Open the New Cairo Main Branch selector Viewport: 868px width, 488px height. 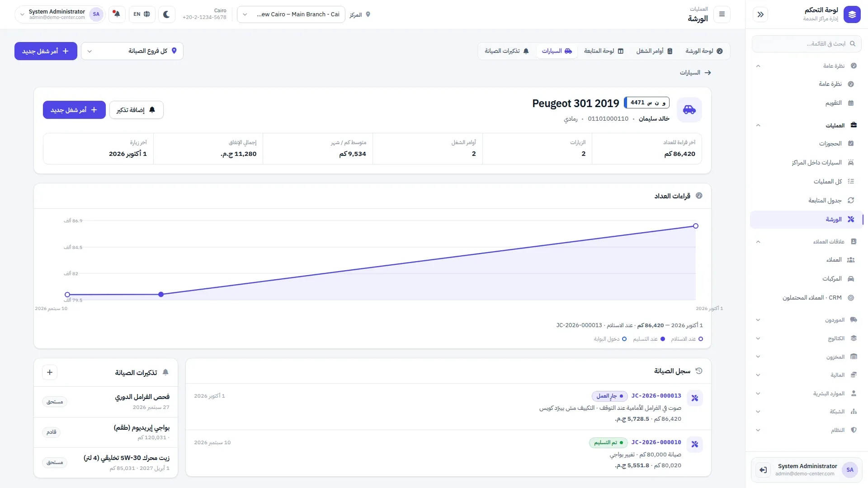[x=291, y=14]
